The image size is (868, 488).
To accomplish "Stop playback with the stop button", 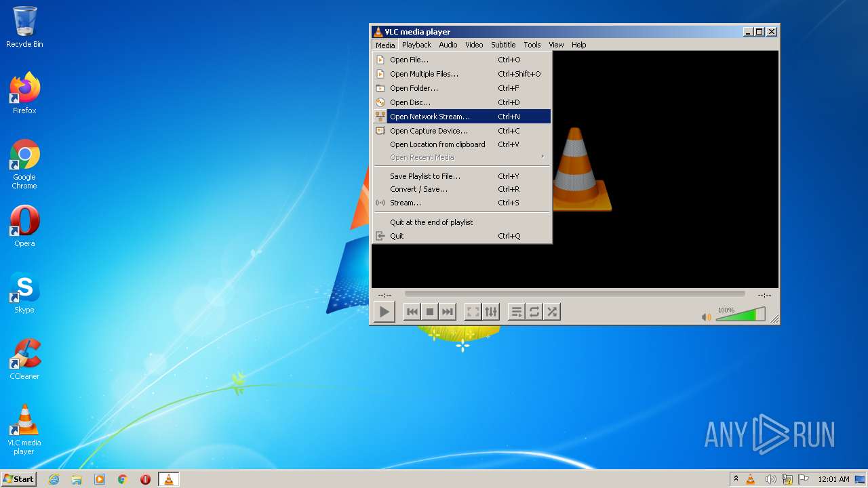I will point(429,312).
